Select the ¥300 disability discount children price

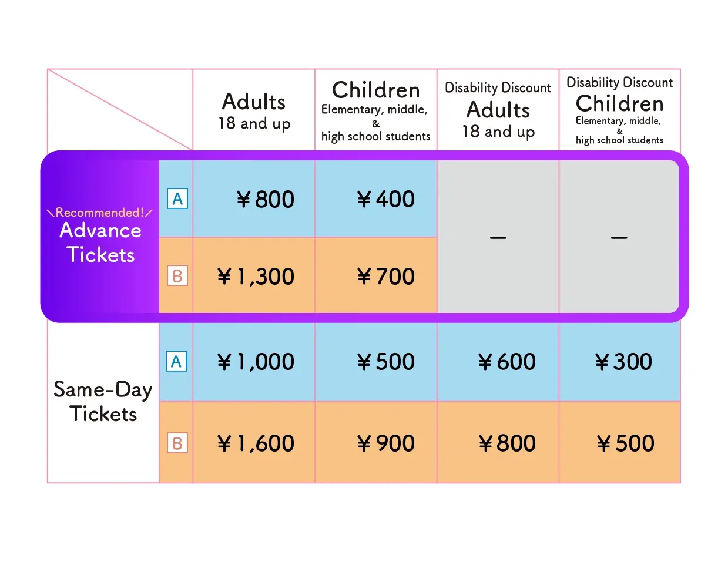[x=623, y=362]
